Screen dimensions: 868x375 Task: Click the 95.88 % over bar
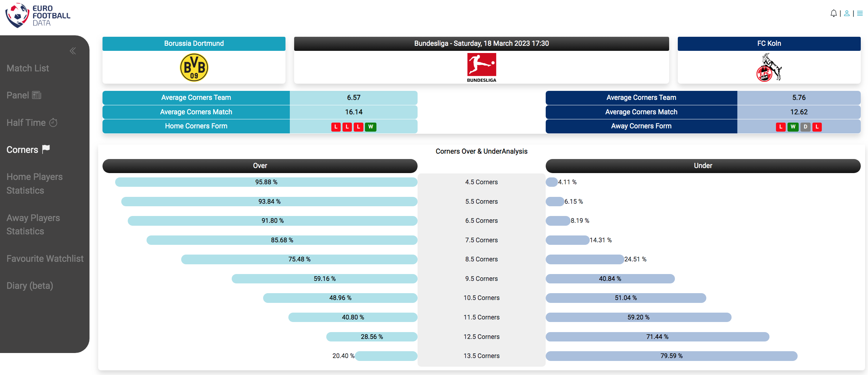(x=266, y=182)
